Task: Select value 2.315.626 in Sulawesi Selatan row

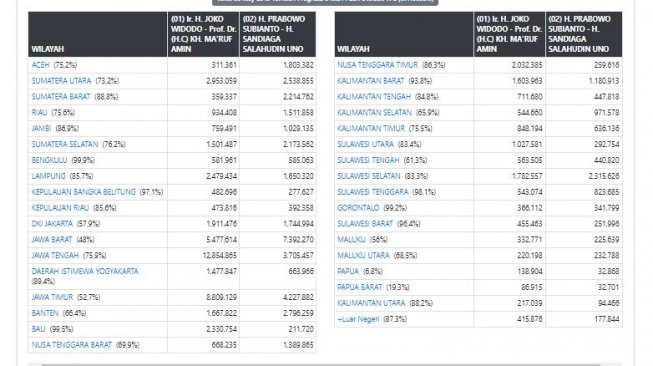Action: [604, 176]
